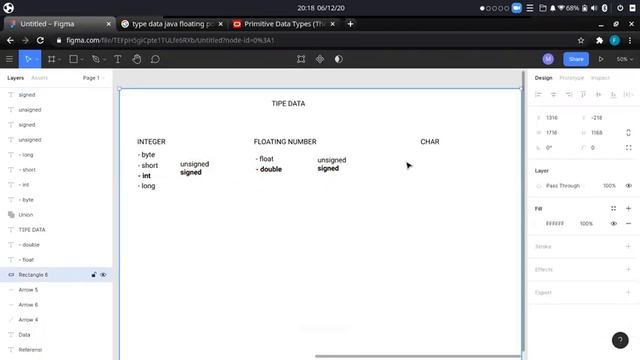Select the Pen tool
Image resolution: width=640 pixels, height=360 pixels.
point(96,59)
